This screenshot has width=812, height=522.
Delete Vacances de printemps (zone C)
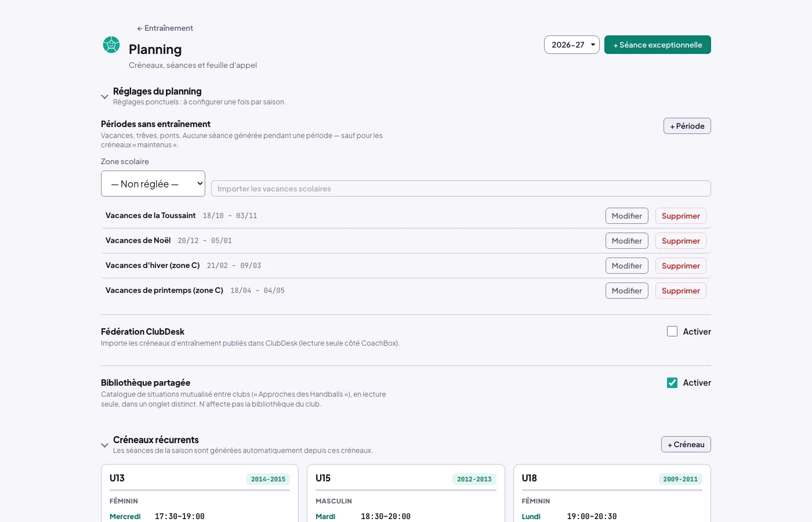[681, 291]
